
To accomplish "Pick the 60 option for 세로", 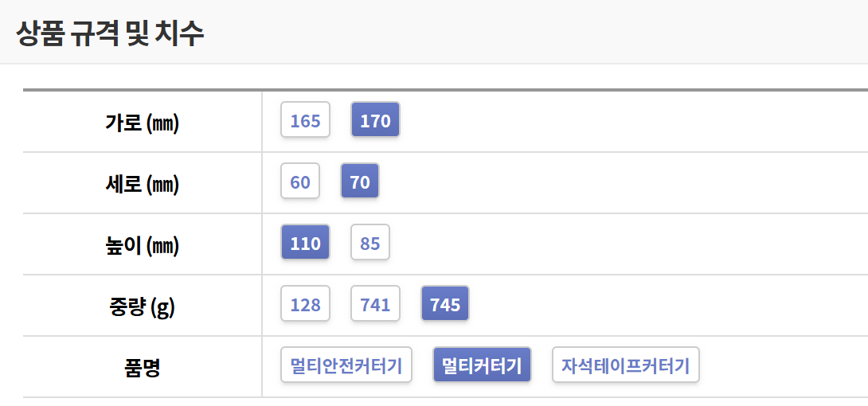I will [300, 182].
